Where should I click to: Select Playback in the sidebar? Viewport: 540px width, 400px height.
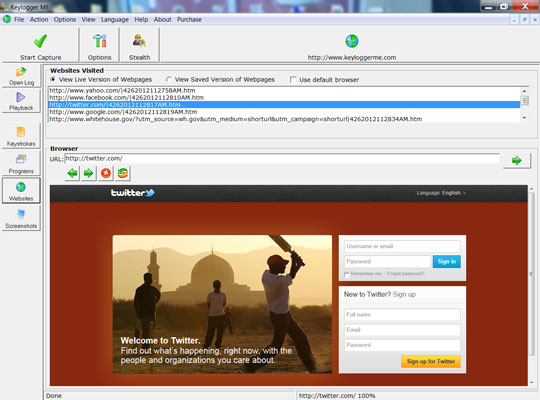click(21, 101)
